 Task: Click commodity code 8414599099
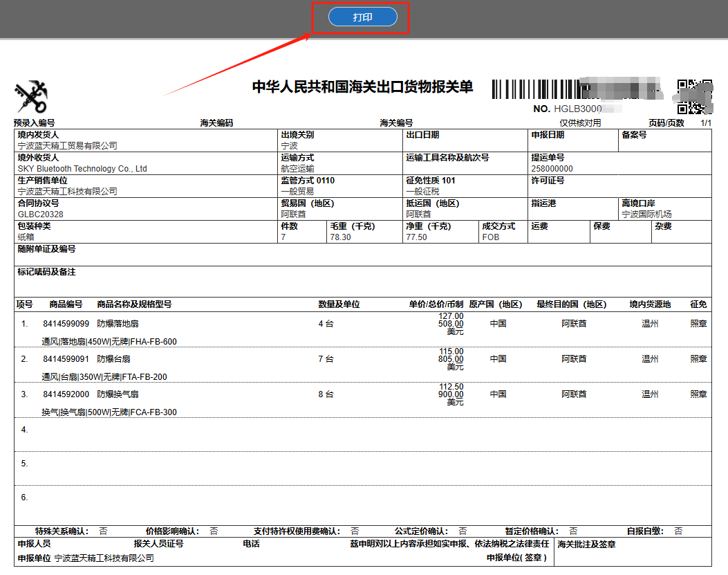tap(66, 324)
